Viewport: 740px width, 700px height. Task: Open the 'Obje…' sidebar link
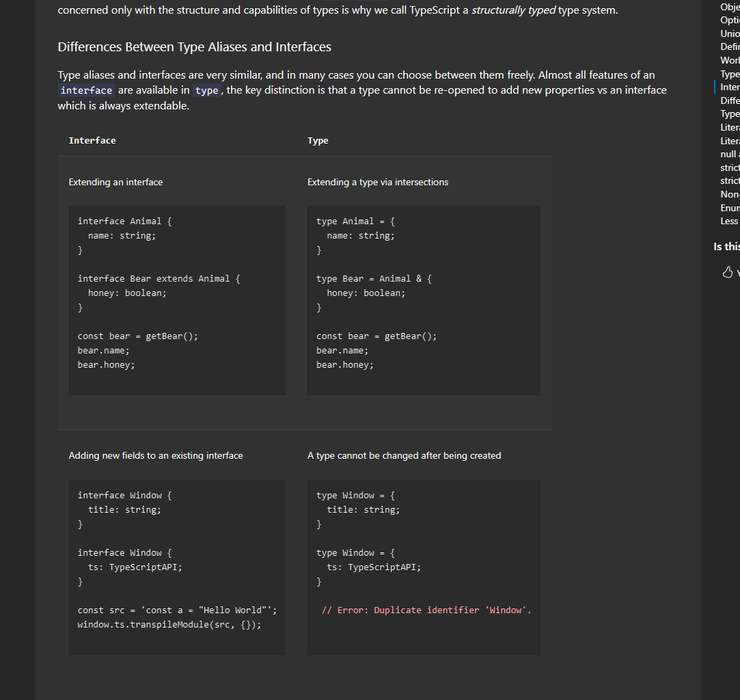(x=730, y=7)
